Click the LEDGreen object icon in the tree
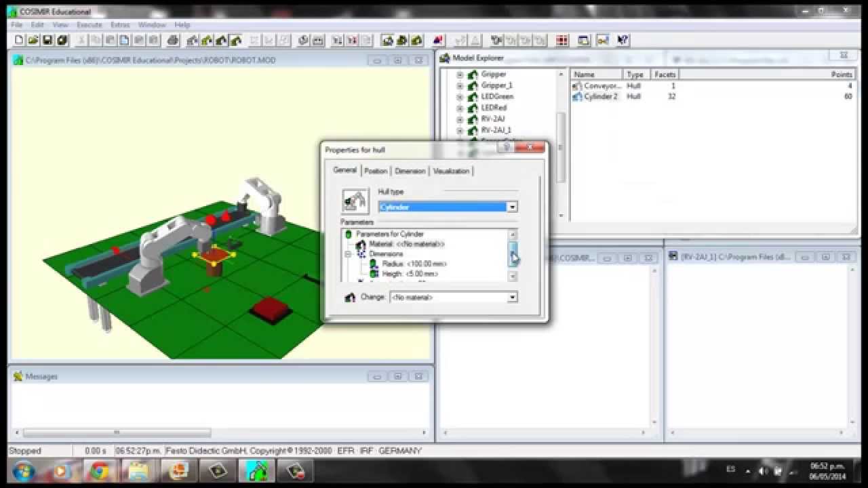The width and height of the screenshot is (868, 488). click(473, 97)
